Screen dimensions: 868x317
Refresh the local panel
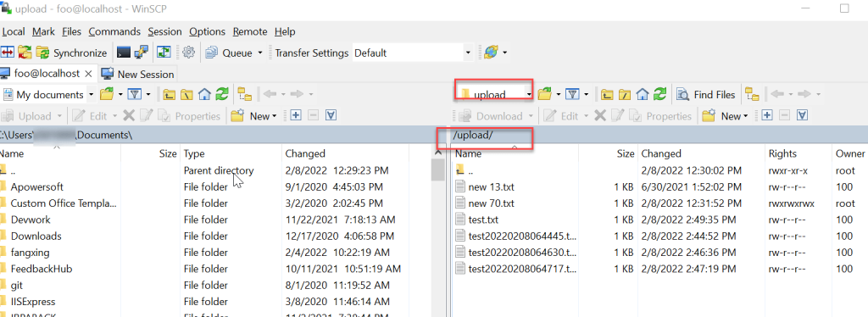coord(222,95)
